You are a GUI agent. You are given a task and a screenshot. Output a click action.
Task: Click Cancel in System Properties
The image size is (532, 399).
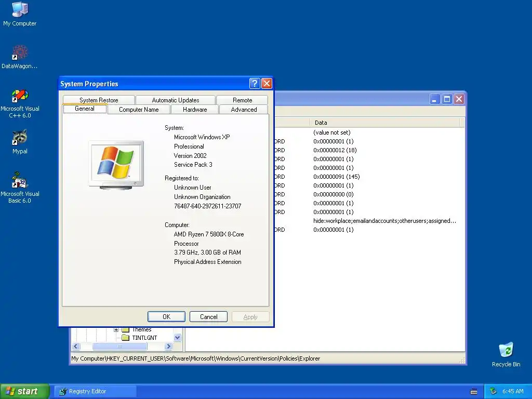coord(209,316)
